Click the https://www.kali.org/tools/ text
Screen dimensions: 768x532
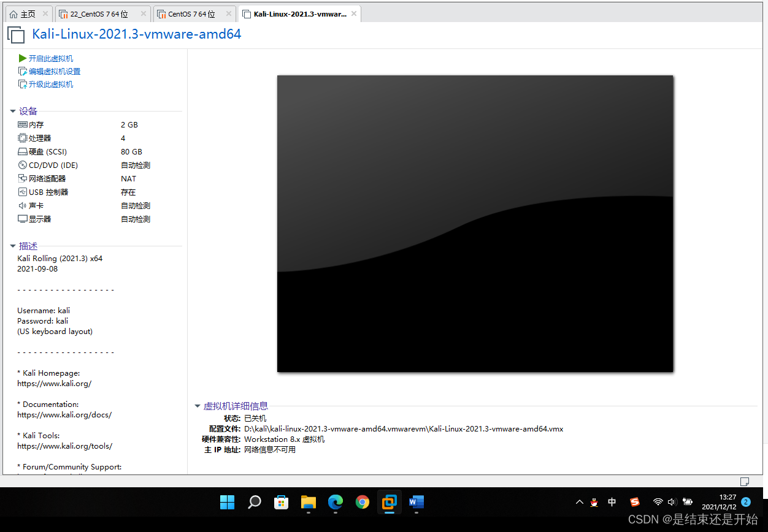point(64,446)
